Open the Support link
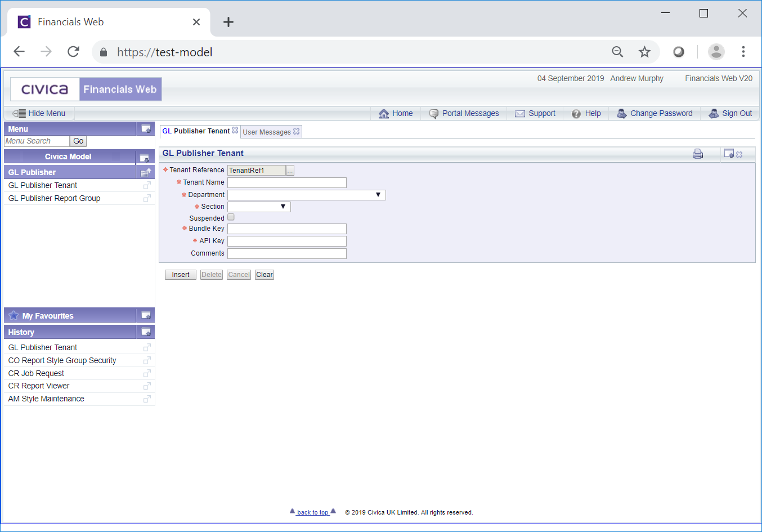 pyautogui.click(x=535, y=113)
